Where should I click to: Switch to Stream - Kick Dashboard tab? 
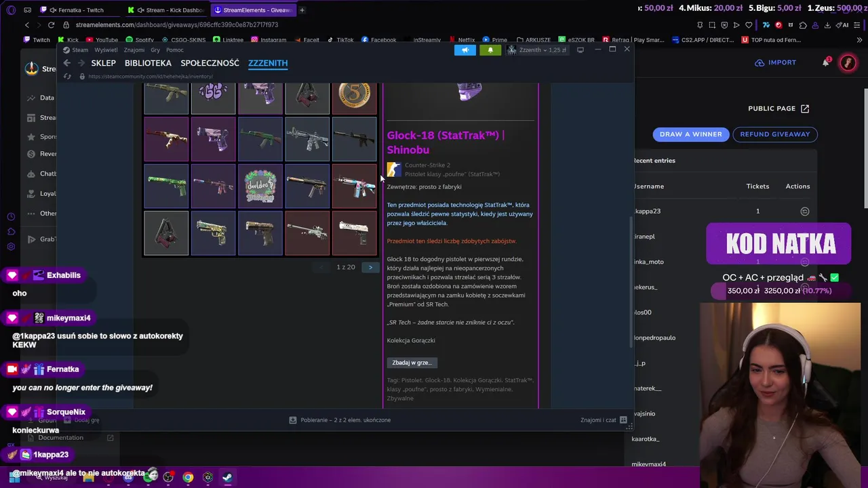pyautogui.click(x=167, y=10)
